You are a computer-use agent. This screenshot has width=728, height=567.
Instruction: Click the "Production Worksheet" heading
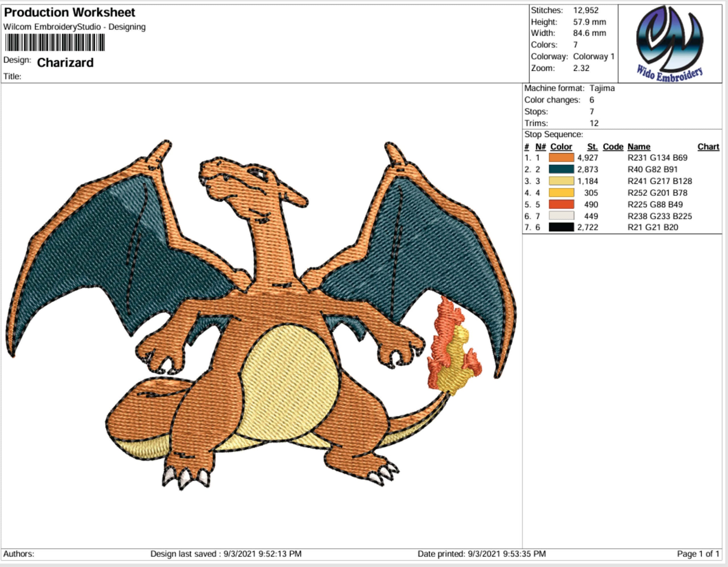coord(69,12)
